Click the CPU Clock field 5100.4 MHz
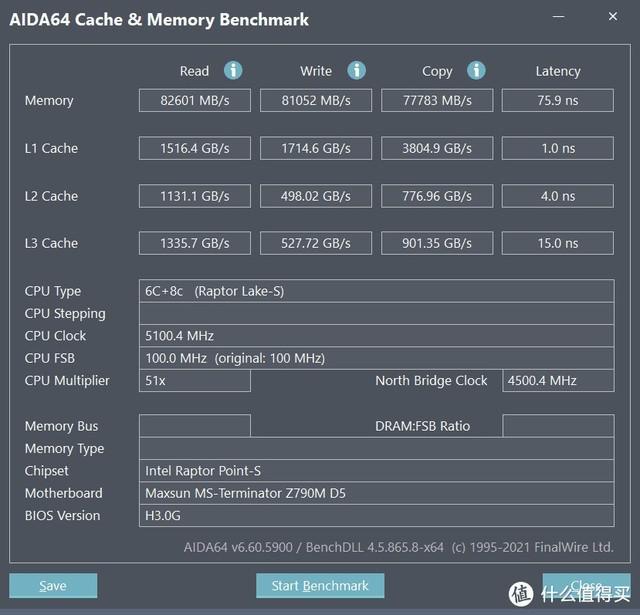The height and width of the screenshot is (615, 640). (377, 336)
